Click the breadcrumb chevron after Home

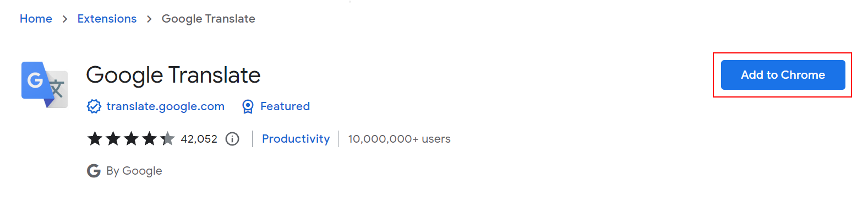[x=65, y=19]
